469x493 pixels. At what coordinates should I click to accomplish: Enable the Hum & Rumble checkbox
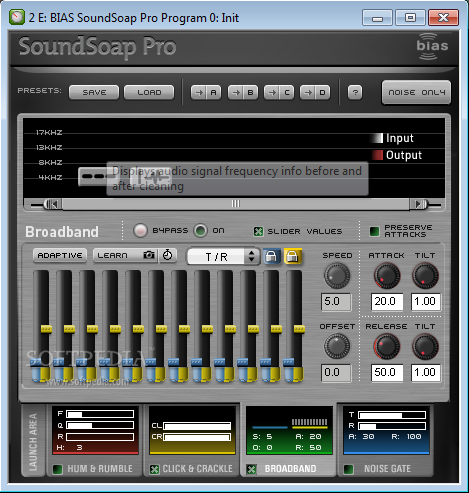pos(58,469)
